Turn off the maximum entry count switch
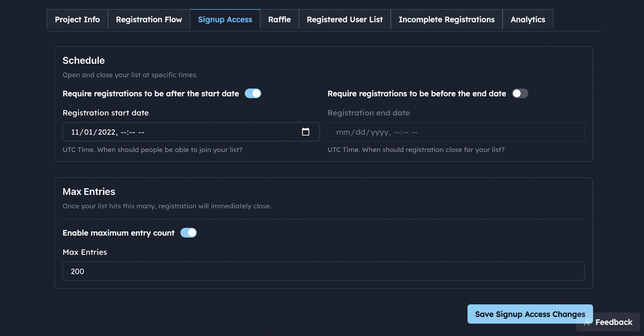 [x=188, y=233]
